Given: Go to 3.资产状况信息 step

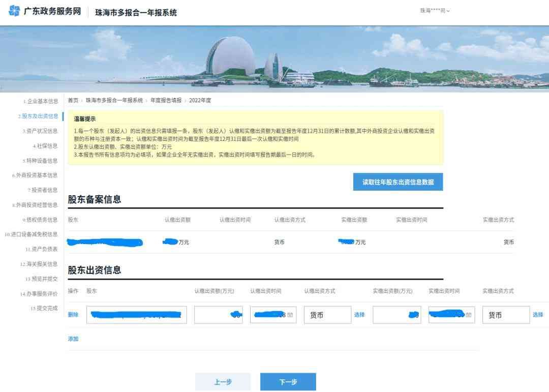Looking at the screenshot, I should (x=40, y=131).
